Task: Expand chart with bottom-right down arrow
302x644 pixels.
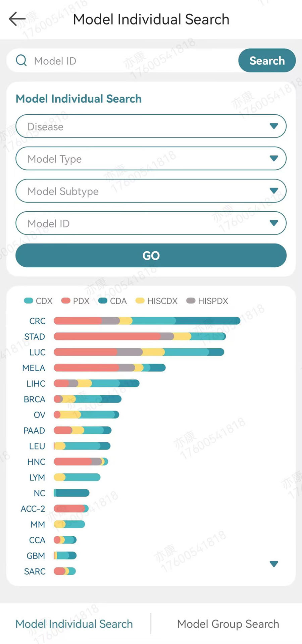Action: coord(274,564)
